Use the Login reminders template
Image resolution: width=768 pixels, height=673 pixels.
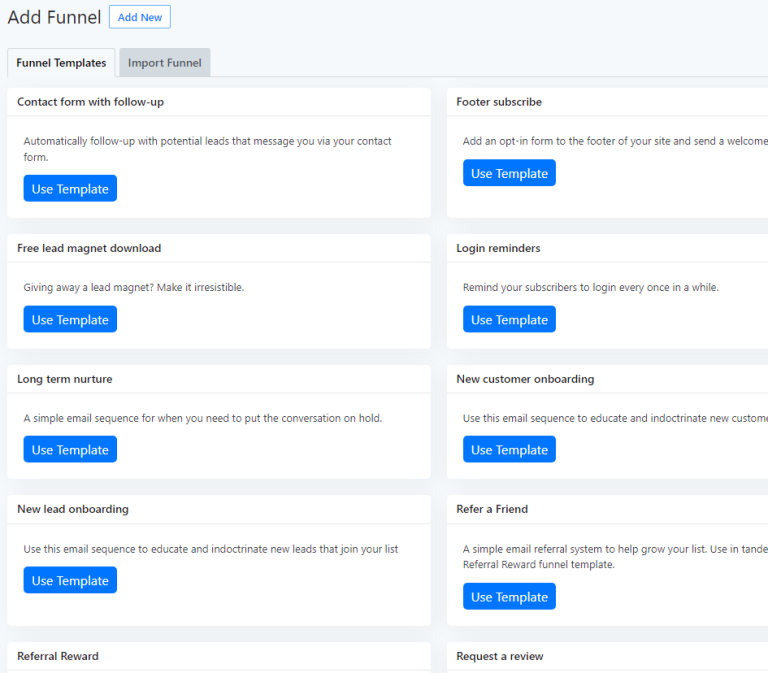point(509,320)
